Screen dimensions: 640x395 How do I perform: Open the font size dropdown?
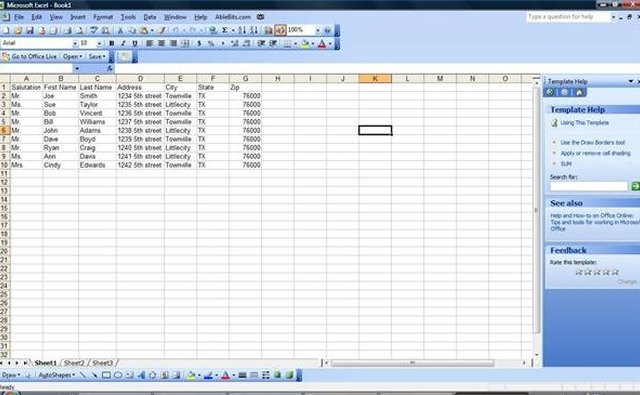(x=99, y=43)
